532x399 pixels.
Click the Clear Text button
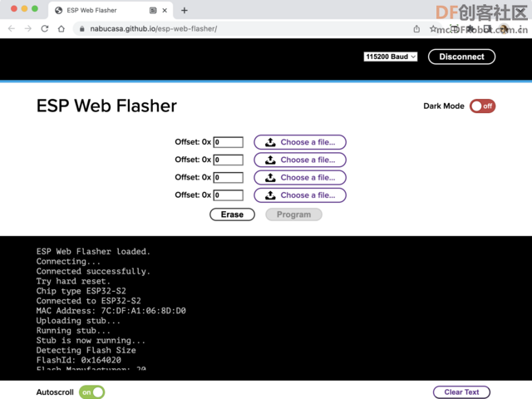461,392
